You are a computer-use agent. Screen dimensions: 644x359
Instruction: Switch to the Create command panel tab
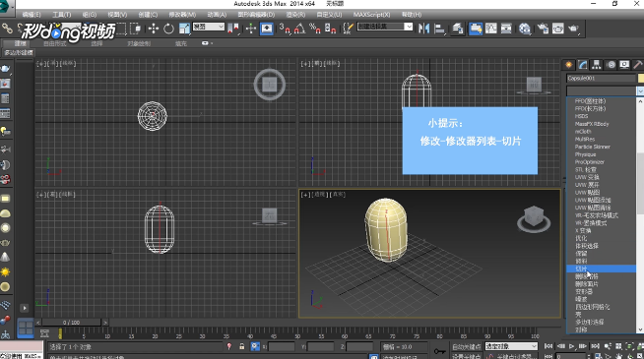(569, 64)
